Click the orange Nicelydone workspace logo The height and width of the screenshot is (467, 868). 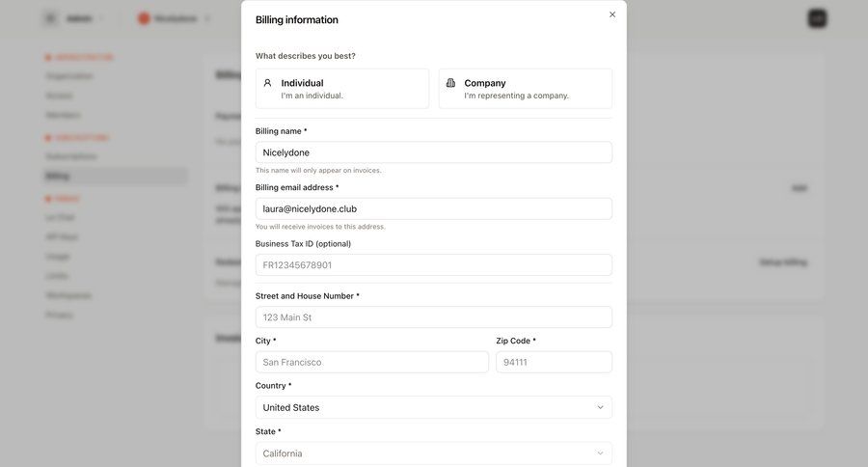point(144,18)
